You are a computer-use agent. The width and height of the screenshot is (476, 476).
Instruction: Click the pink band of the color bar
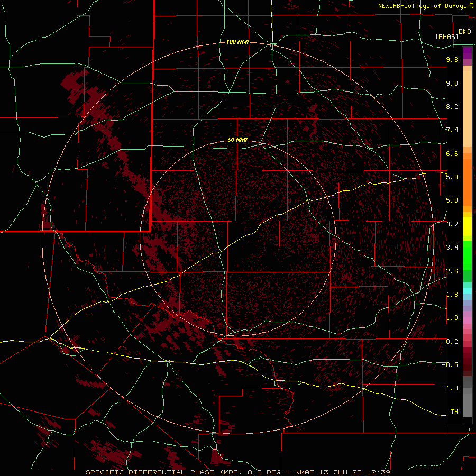click(x=467, y=321)
